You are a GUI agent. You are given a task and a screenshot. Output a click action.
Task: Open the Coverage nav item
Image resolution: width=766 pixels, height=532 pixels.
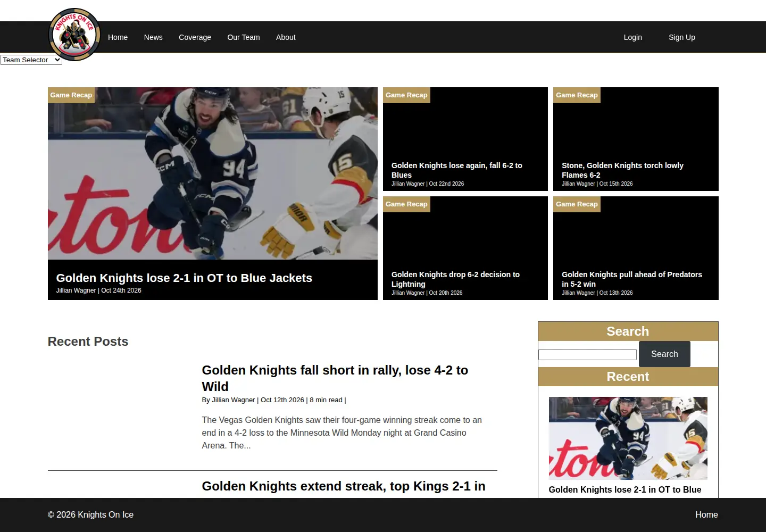click(x=195, y=37)
